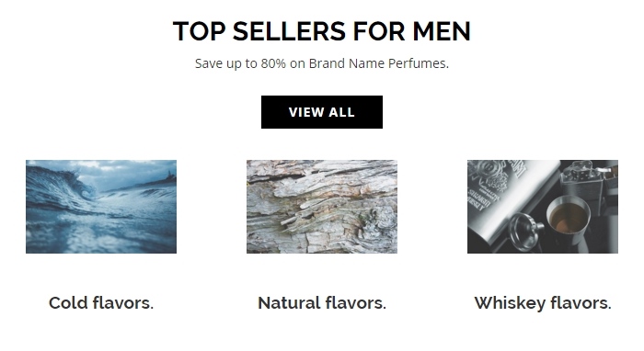Select the Natural flavors. heading
644x351 pixels.
tap(322, 303)
